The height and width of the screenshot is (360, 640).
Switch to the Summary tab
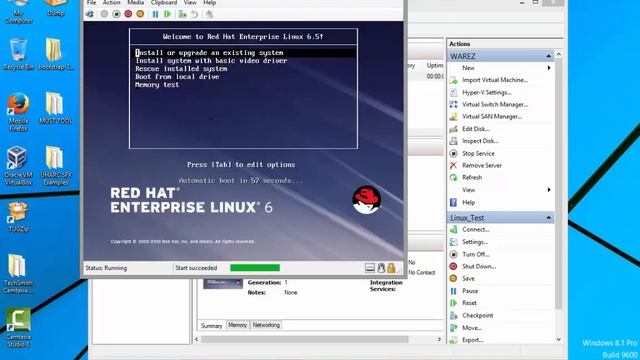click(211, 326)
